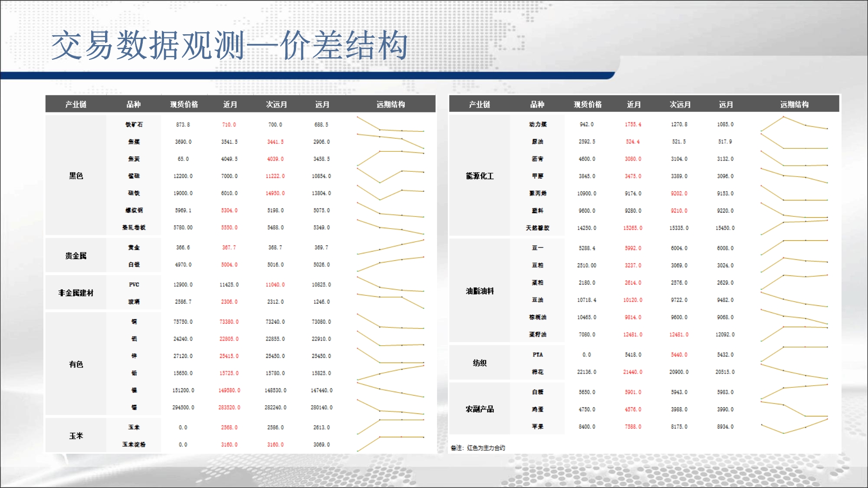Select the 白银 product name
868x488 pixels.
coord(134,265)
